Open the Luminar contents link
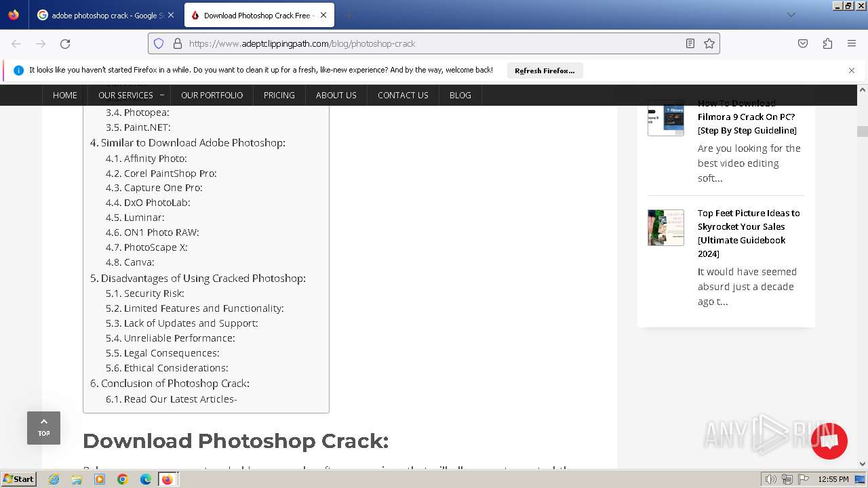This screenshot has height=488, width=868. pyautogui.click(x=135, y=218)
